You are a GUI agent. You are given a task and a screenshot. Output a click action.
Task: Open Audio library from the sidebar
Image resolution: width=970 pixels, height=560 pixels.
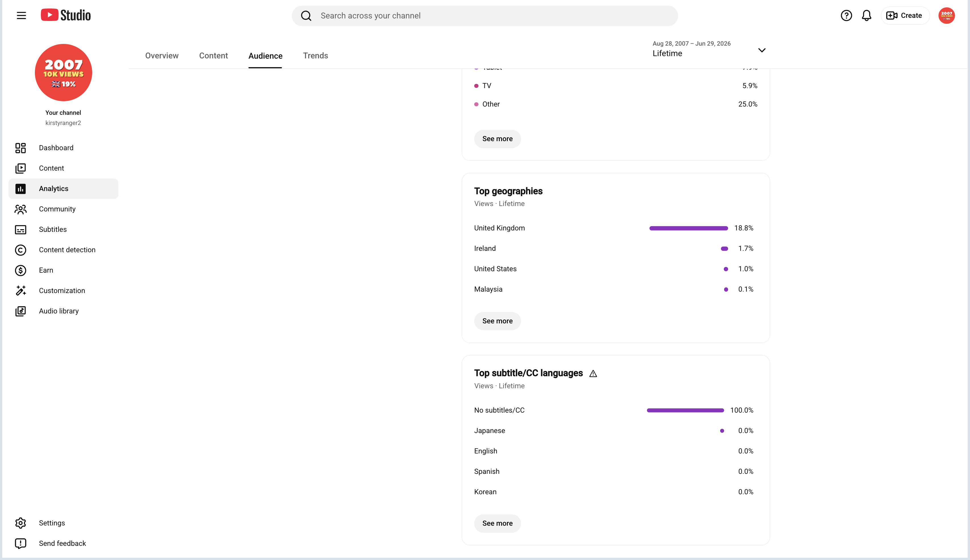point(63,311)
